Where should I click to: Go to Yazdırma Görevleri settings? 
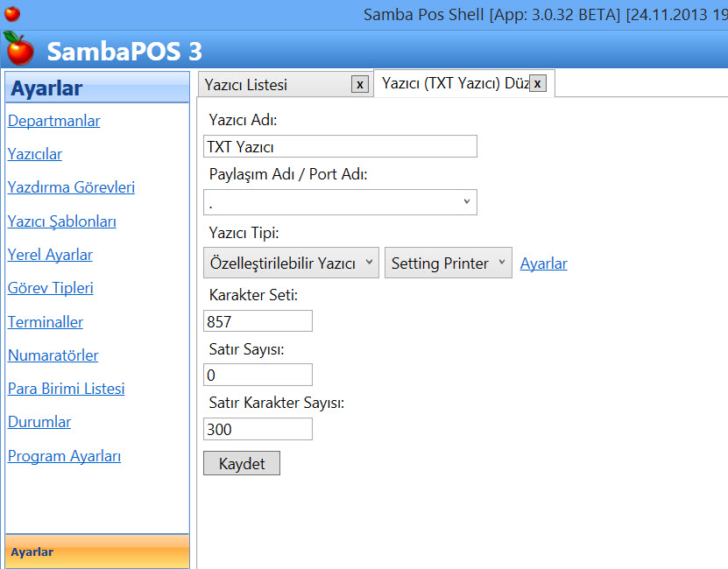71,187
